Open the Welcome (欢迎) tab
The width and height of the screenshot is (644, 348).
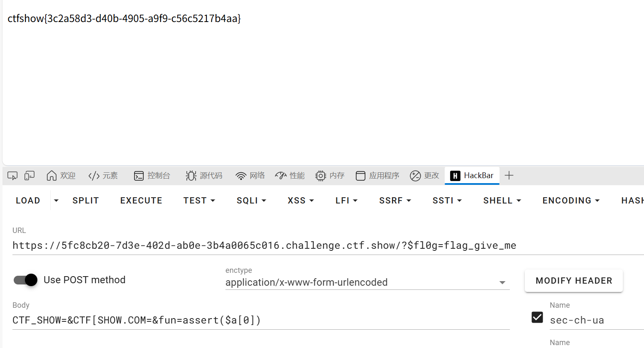point(61,176)
